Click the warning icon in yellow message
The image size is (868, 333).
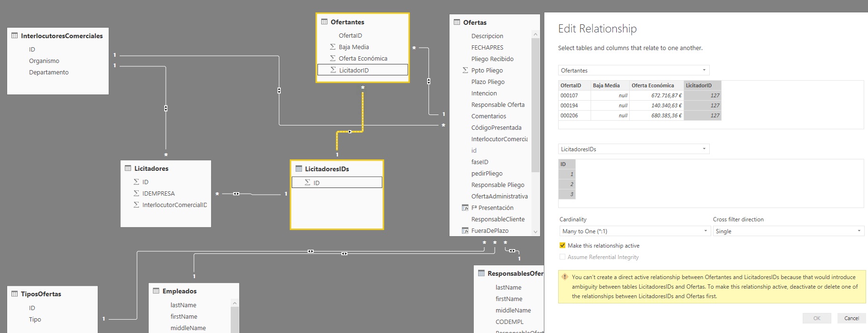(565, 277)
